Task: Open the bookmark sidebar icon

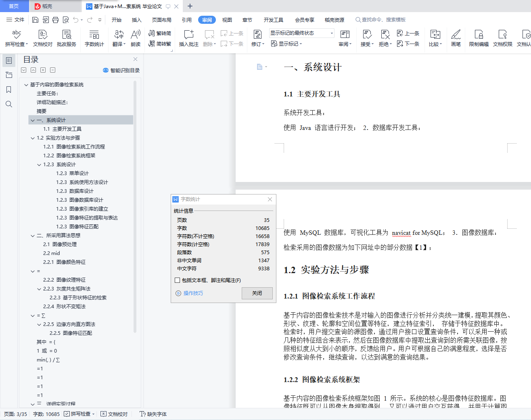Action: [8, 90]
